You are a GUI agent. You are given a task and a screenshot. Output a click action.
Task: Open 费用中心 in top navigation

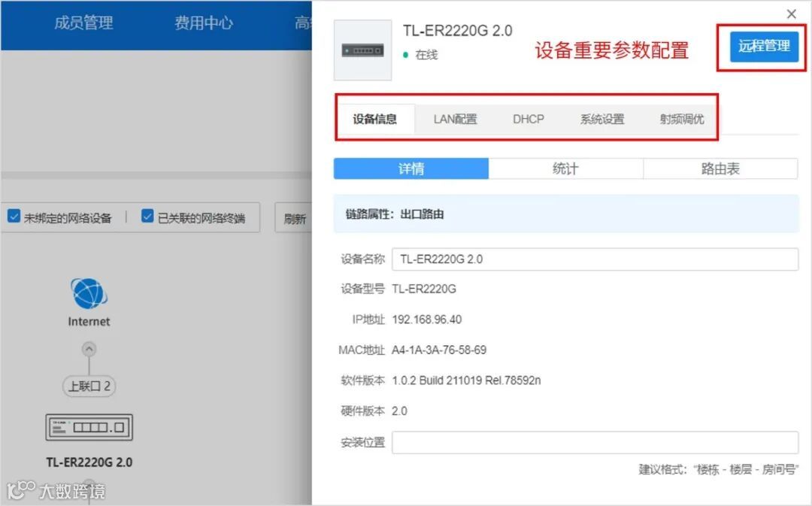pyautogui.click(x=204, y=23)
